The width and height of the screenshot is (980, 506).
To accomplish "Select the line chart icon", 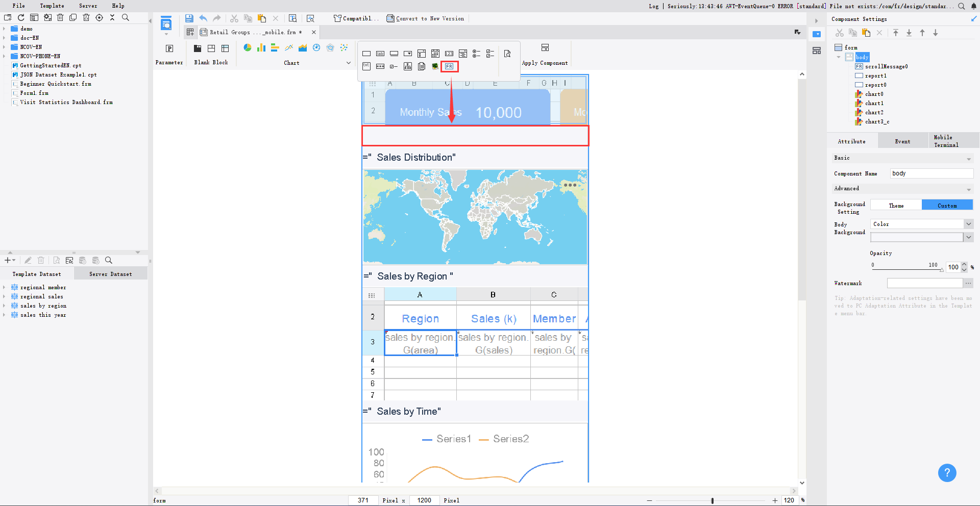I will coord(289,47).
